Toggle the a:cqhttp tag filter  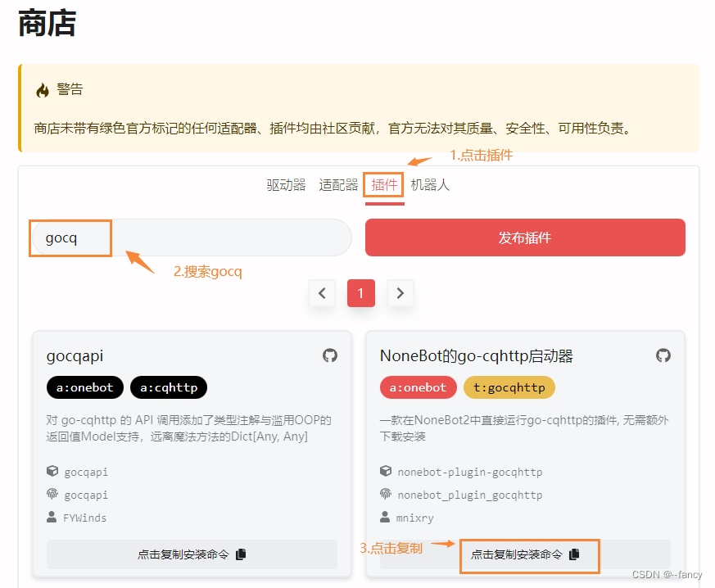[x=168, y=387]
